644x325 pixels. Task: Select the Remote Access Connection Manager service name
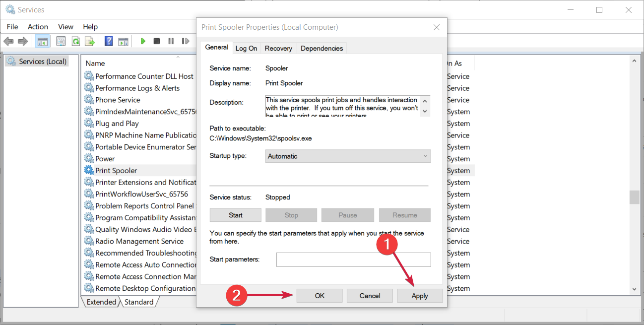coord(146,276)
